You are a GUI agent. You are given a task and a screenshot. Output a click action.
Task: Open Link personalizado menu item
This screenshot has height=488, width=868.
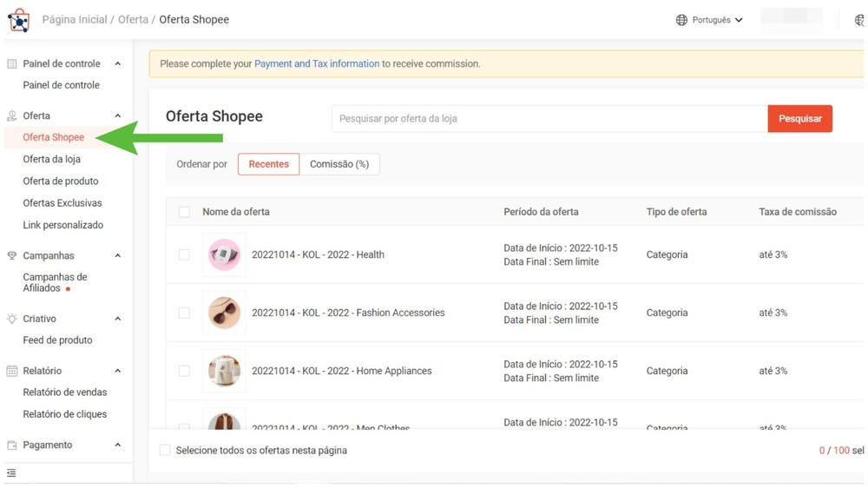(63, 225)
